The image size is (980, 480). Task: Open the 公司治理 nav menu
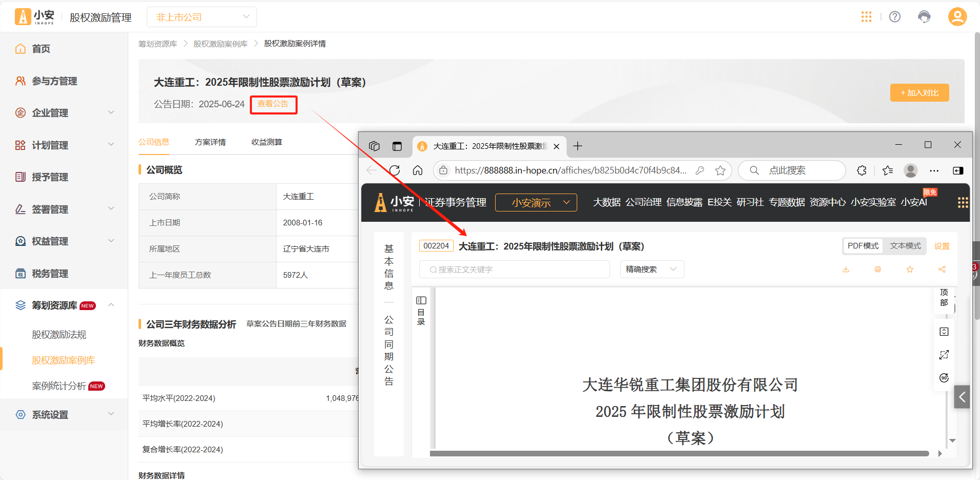(x=643, y=202)
